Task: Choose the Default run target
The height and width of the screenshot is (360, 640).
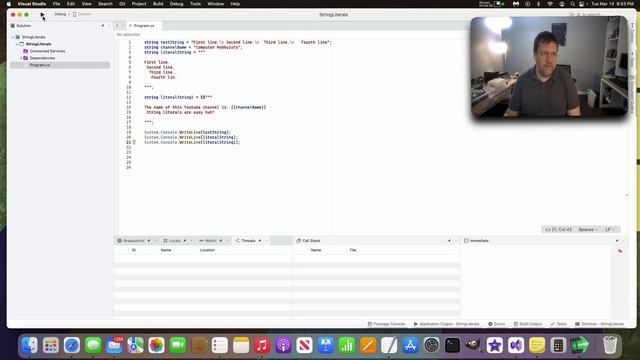Action: pyautogui.click(x=82, y=14)
